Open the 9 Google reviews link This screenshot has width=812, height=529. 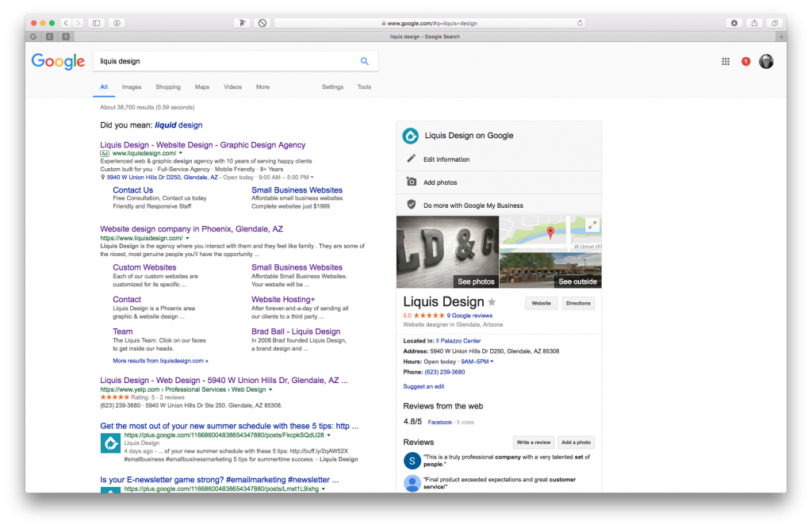click(x=469, y=316)
